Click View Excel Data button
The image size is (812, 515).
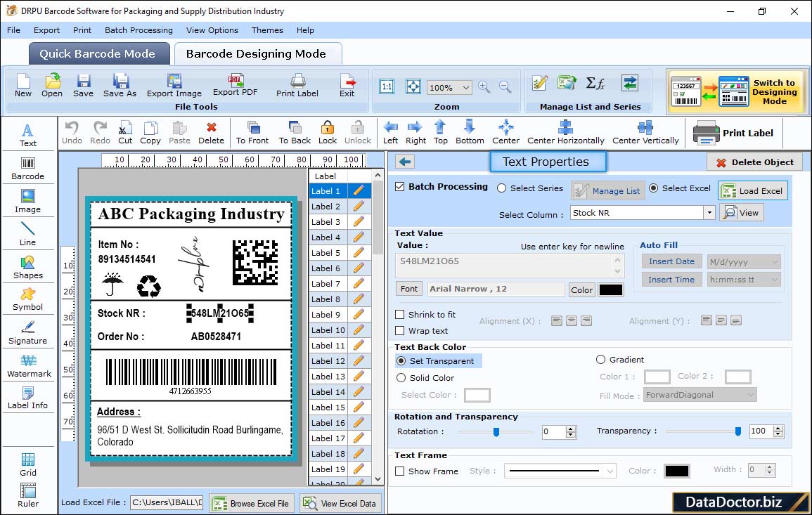340,504
